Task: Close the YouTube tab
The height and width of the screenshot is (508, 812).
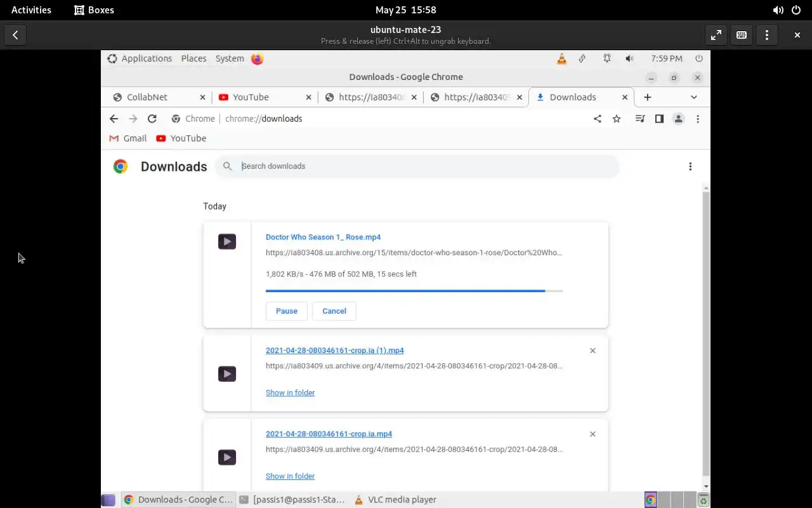Action: (308, 97)
